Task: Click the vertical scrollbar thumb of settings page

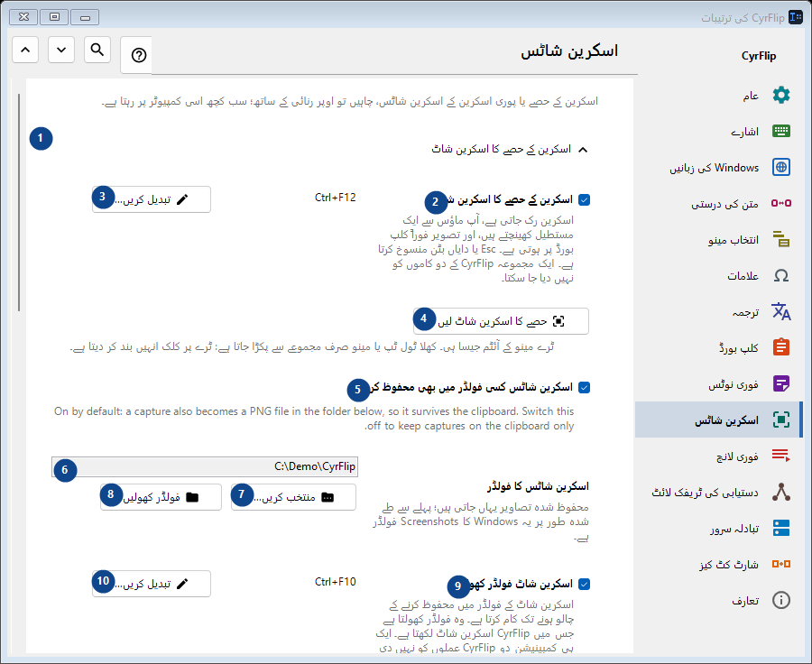Action: tap(19, 202)
